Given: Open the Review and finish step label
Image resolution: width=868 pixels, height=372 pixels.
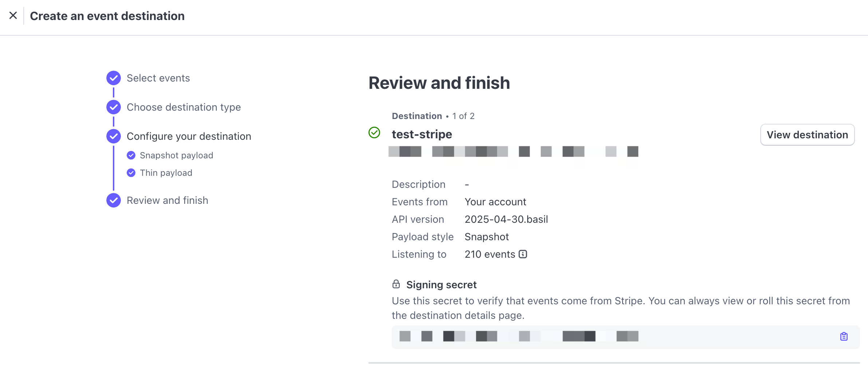Looking at the screenshot, I should click(167, 201).
